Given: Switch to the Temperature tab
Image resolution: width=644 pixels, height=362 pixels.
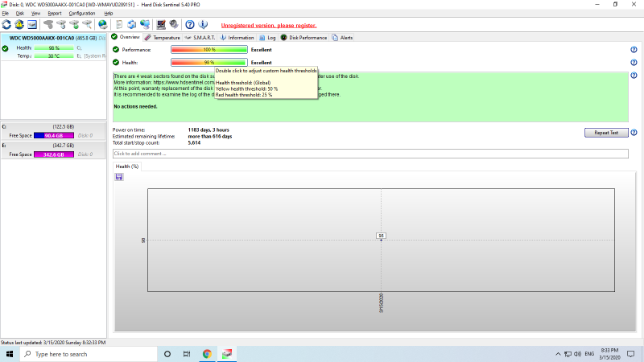Looking at the screenshot, I should click(x=163, y=37).
